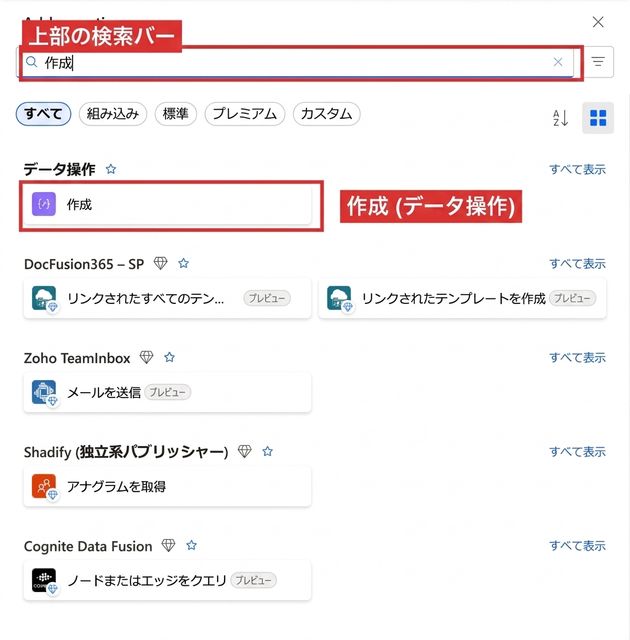
Task: Sort results alphabetically A to Z
Action: click(561, 118)
